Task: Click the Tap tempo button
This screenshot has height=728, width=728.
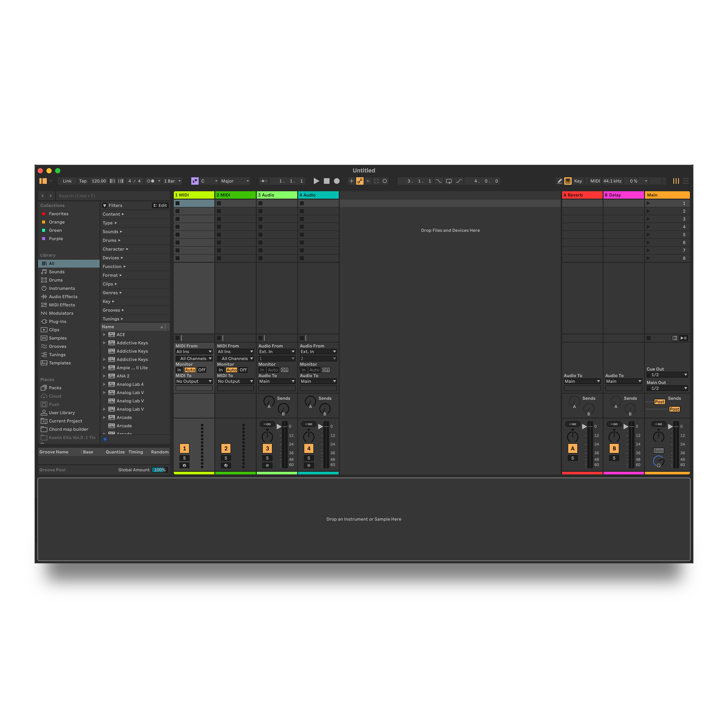Action: point(83,181)
